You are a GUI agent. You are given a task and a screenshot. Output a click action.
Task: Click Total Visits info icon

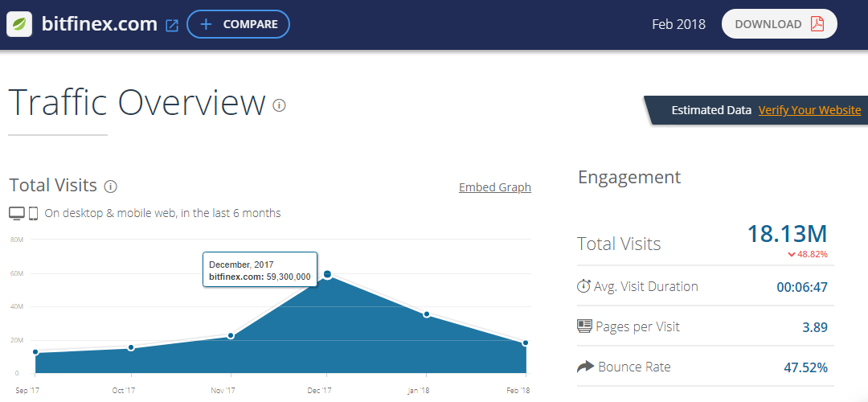click(x=111, y=187)
